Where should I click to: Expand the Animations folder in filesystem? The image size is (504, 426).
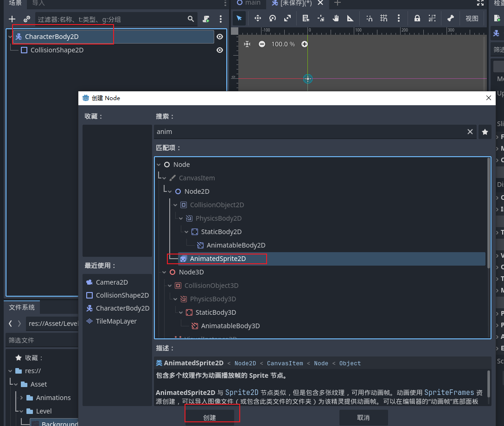(x=21, y=398)
